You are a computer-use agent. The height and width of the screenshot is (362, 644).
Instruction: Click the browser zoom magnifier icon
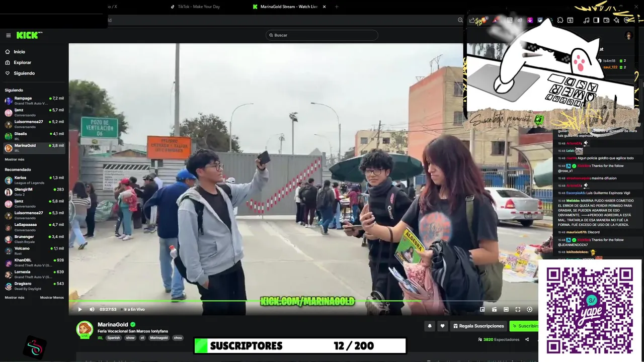[460, 20]
